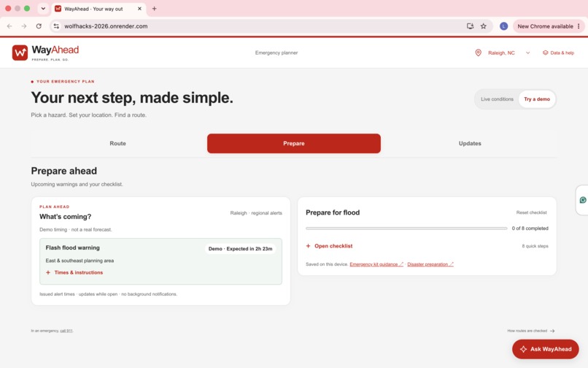Click the plus icon beside Open checklist
This screenshot has width=588, height=368.
(309, 246)
